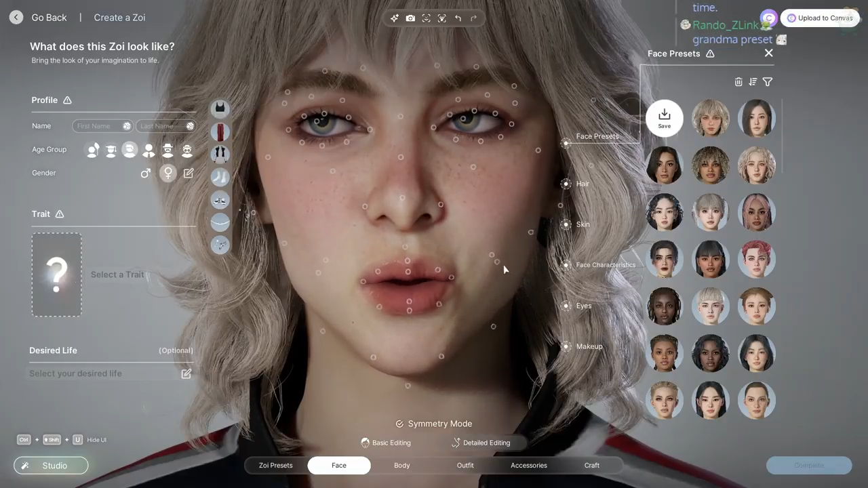Screen dimensions: 868x488
Task: Click the warning icon next to Face Presets
Action: coord(710,54)
